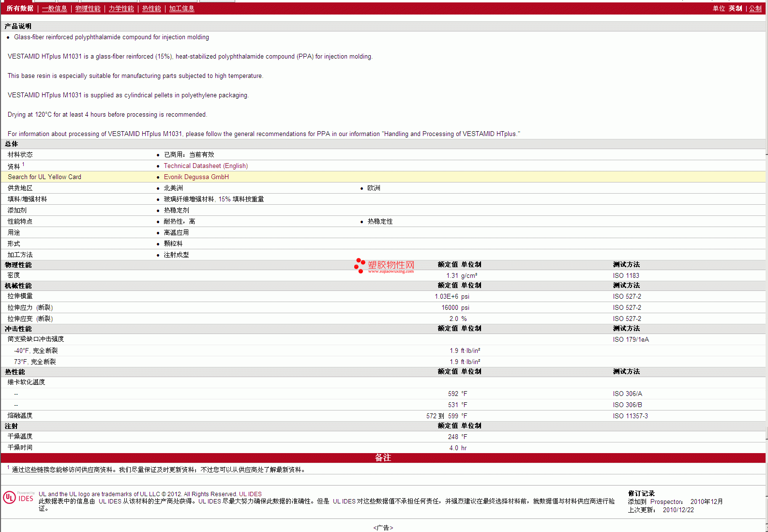Click the 北美洲 availability entry
The height and width of the screenshot is (532, 768).
173,188
